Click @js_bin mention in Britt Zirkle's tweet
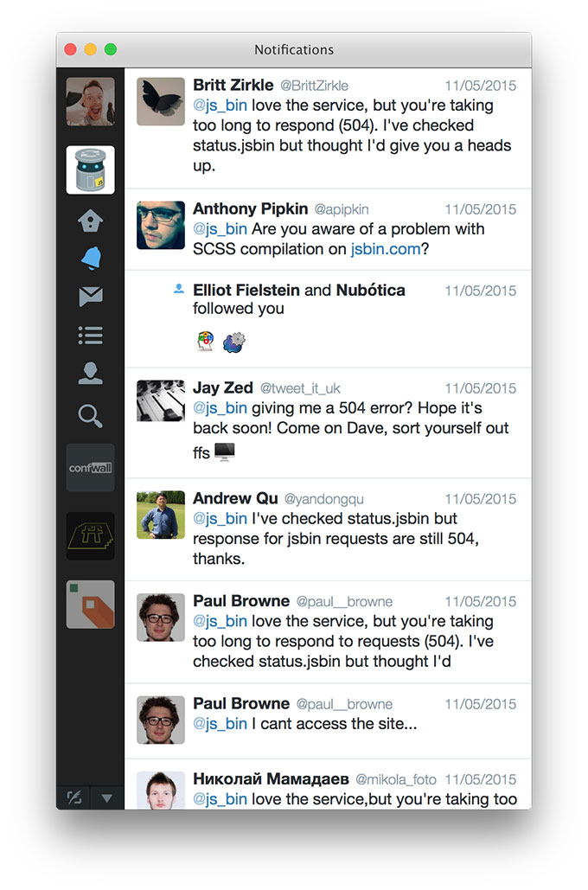 pos(220,106)
